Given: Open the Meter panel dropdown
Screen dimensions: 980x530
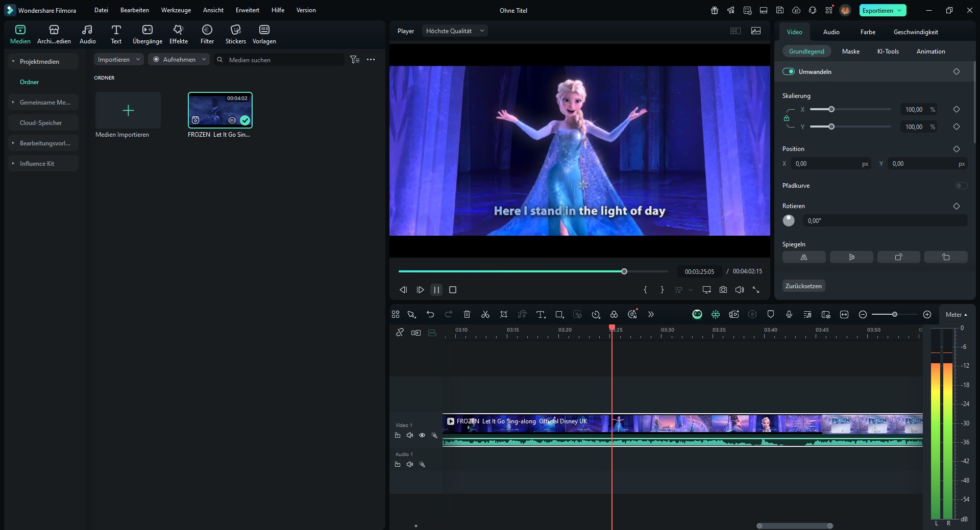Looking at the screenshot, I should point(956,315).
